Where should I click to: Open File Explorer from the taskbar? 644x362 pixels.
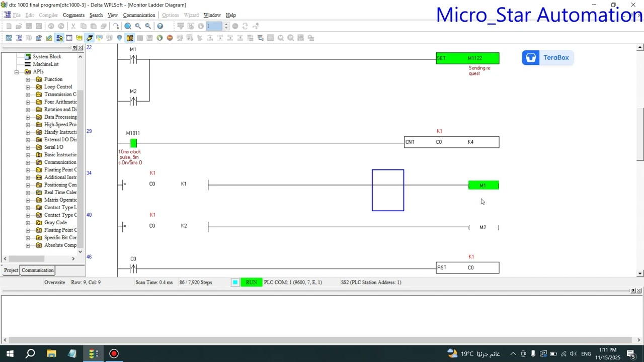point(51,353)
